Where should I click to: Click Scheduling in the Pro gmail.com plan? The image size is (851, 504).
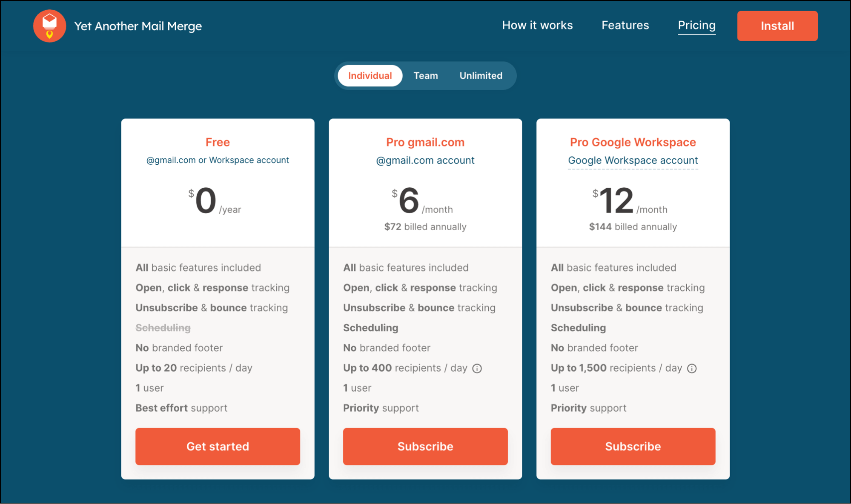click(371, 328)
